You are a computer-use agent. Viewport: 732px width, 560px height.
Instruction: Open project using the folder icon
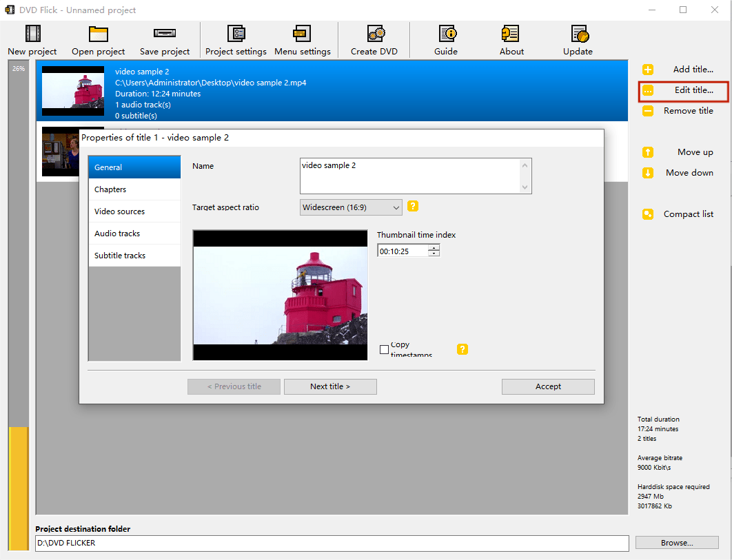coord(99,34)
